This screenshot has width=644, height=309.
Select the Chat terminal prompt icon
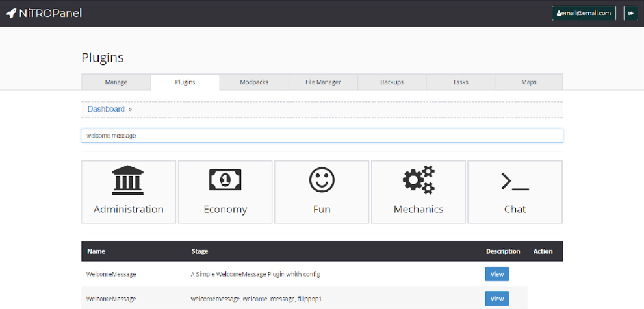(x=515, y=180)
